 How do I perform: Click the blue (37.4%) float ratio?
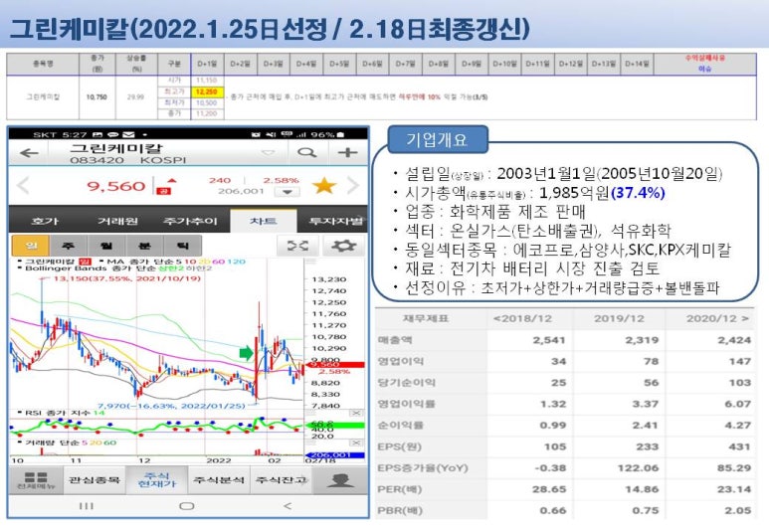click(x=638, y=193)
